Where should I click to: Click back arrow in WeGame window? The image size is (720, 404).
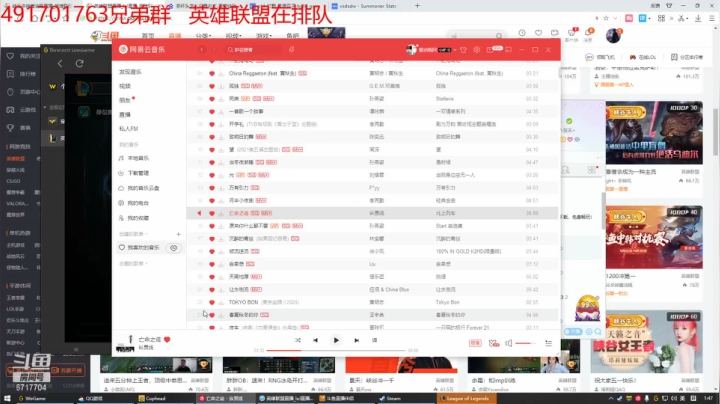60,64
